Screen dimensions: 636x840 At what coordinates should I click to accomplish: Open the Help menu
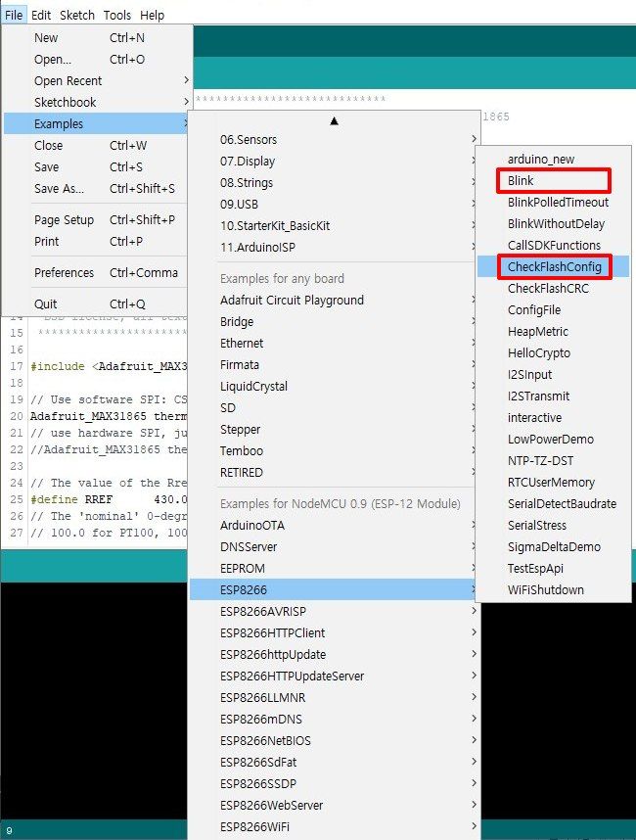[x=152, y=15]
